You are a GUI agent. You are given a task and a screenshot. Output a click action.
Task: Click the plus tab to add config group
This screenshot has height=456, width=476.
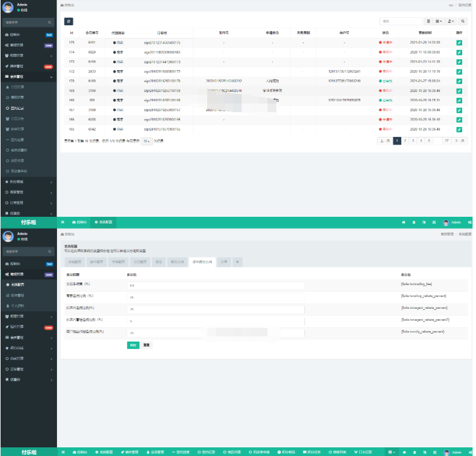238,262
